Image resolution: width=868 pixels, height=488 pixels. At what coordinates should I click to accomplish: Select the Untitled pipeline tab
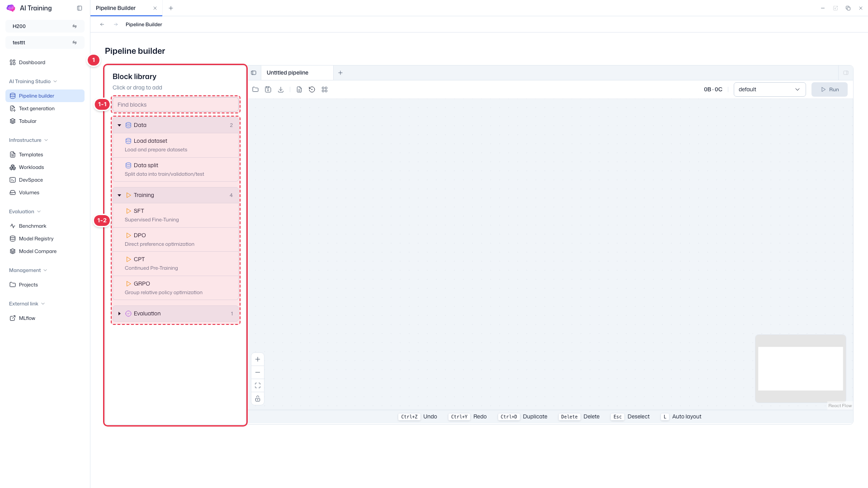297,73
